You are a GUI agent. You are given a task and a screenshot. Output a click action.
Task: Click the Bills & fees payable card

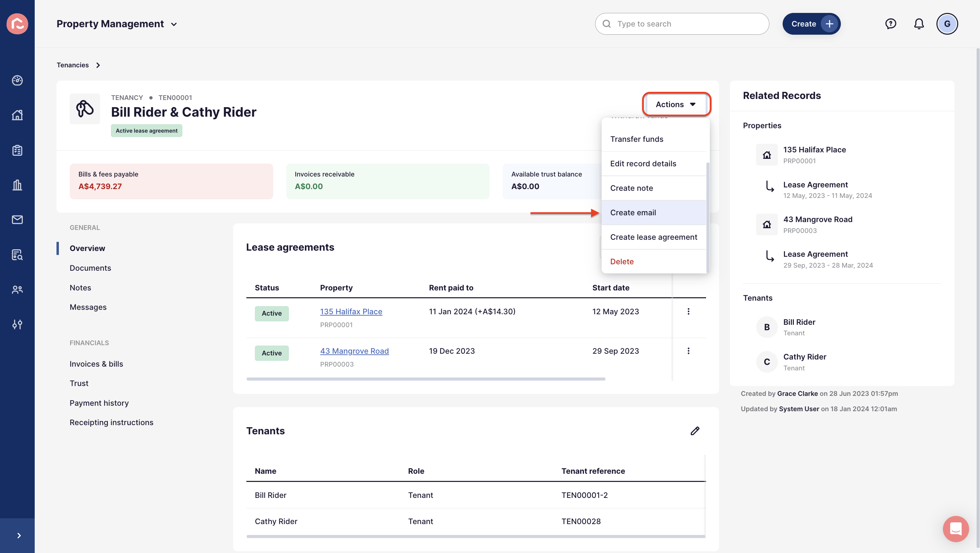(171, 181)
